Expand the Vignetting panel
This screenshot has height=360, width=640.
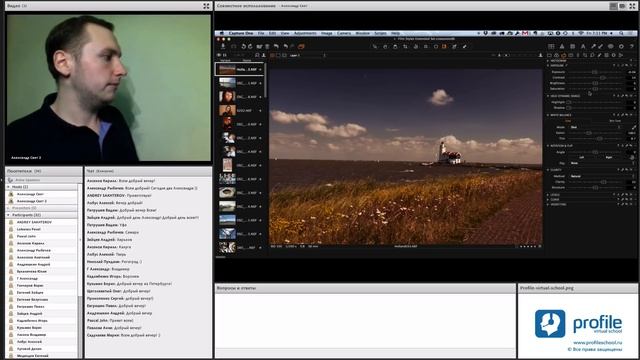tap(548, 204)
